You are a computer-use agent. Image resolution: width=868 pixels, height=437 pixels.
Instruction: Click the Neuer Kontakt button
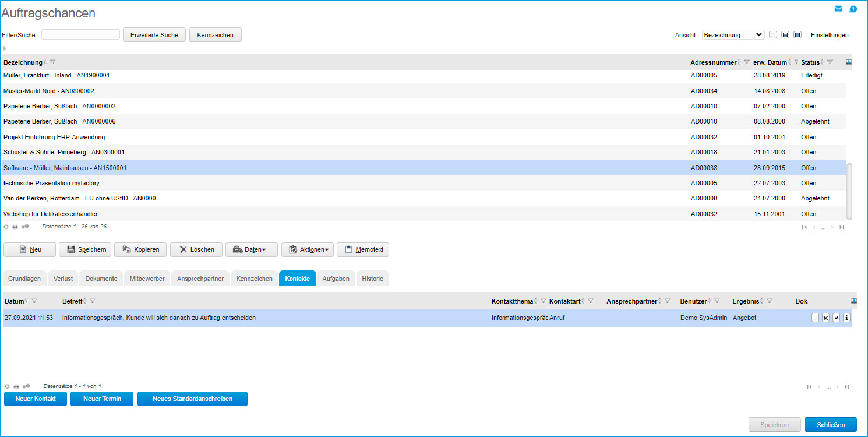click(x=36, y=399)
